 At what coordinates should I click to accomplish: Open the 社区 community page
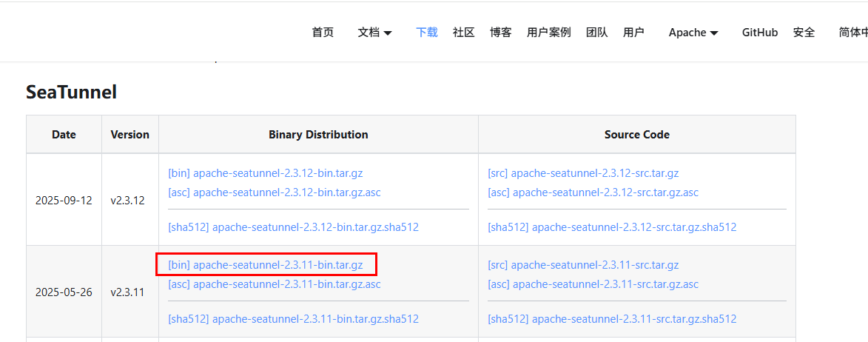[x=464, y=33]
